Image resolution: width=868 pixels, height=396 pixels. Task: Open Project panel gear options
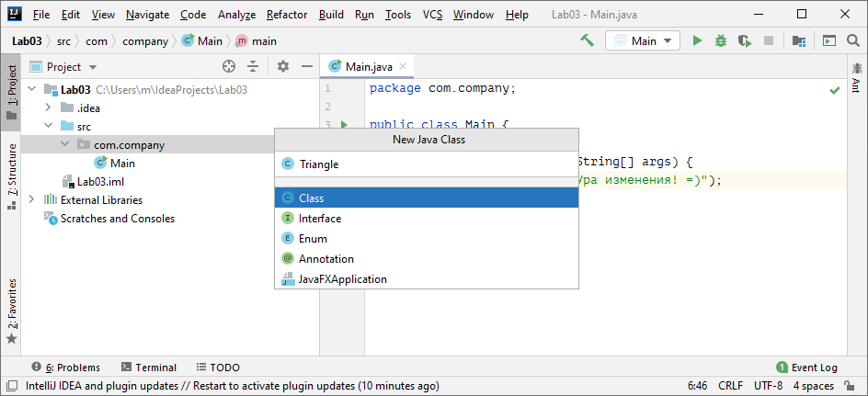[283, 67]
